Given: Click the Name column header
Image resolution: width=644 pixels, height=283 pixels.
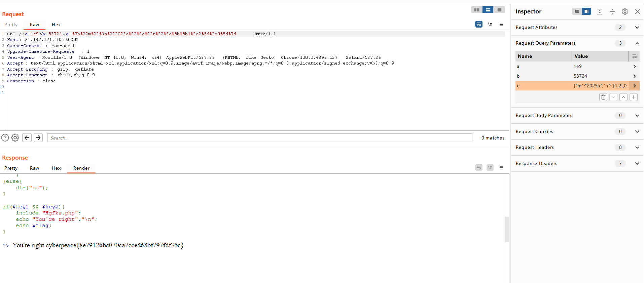Looking at the screenshot, I should [x=543, y=56].
